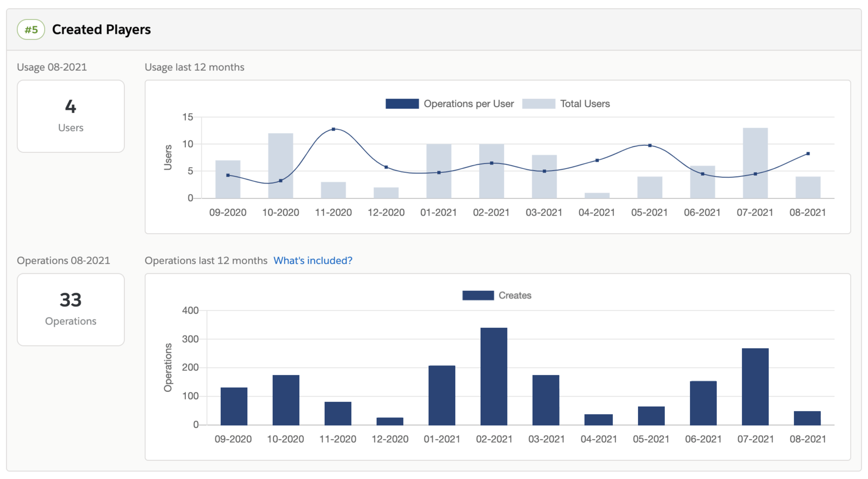This screenshot has width=868, height=479.
Task: Click the 03-2021 Total Users bar
Action: [x=544, y=177]
